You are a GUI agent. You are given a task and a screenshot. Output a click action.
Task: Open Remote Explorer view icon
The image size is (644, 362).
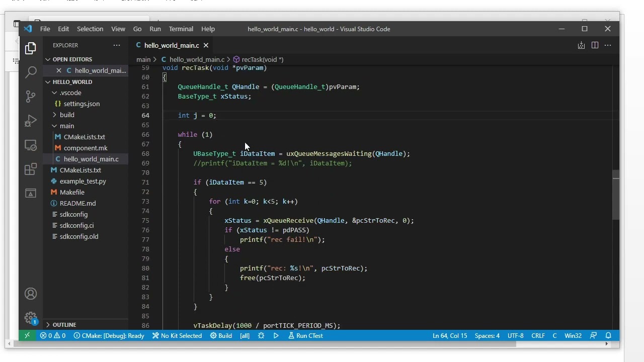tap(31, 145)
